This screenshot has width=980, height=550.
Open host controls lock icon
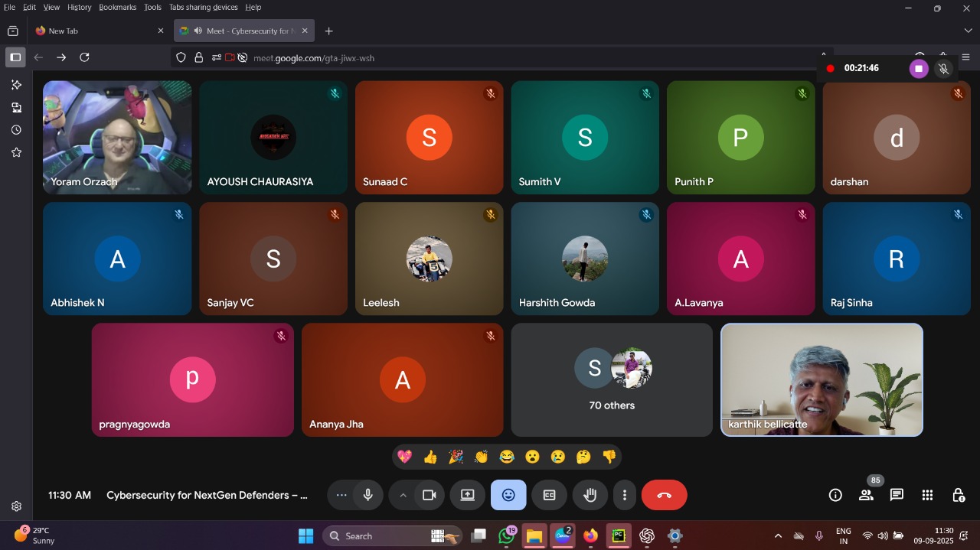[x=958, y=495]
